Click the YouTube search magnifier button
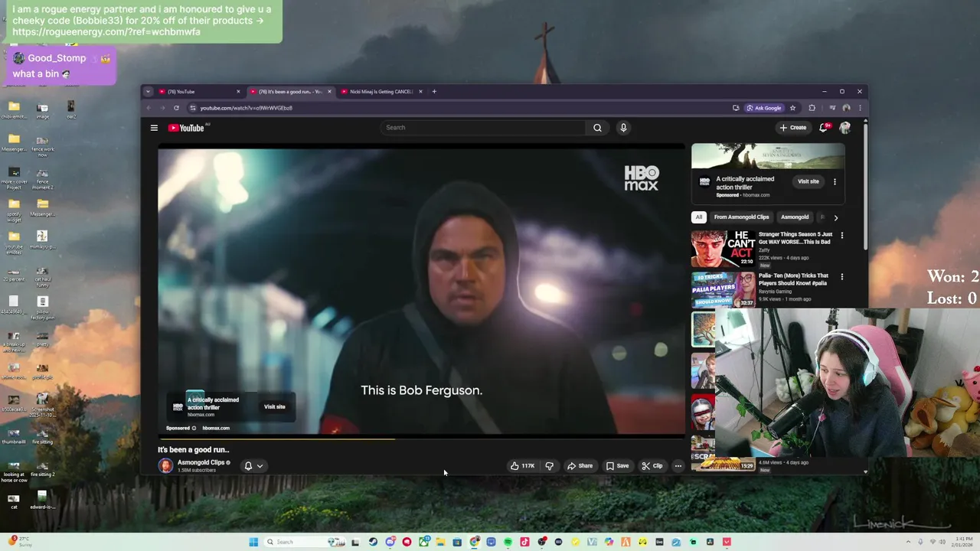 pos(597,128)
